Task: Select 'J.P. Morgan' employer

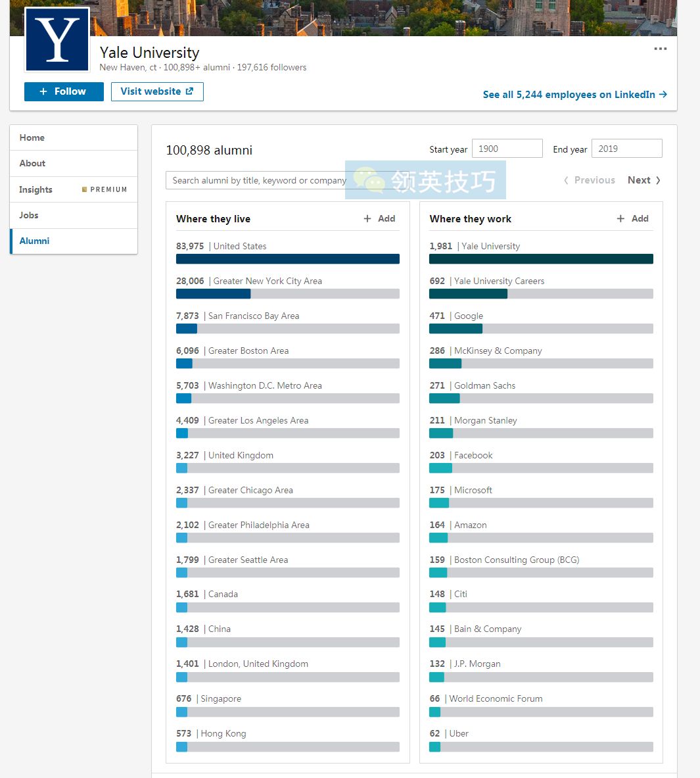Action: pyautogui.click(x=541, y=670)
